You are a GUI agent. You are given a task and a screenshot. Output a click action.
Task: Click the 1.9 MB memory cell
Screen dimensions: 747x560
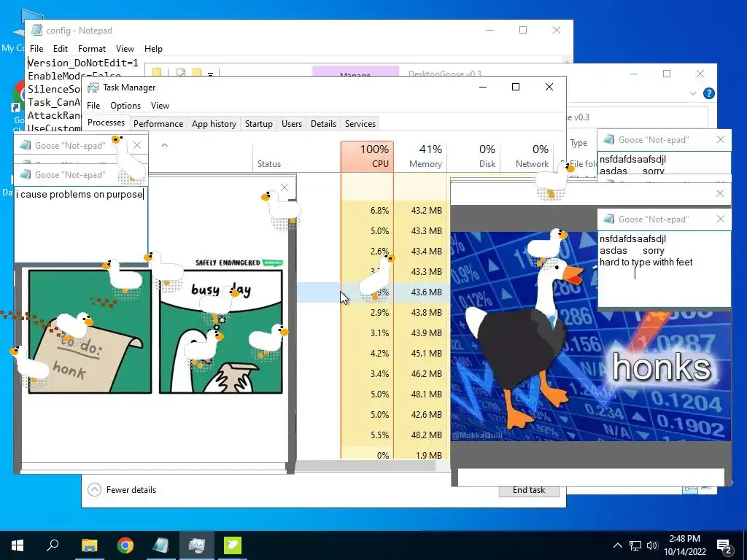coord(421,455)
